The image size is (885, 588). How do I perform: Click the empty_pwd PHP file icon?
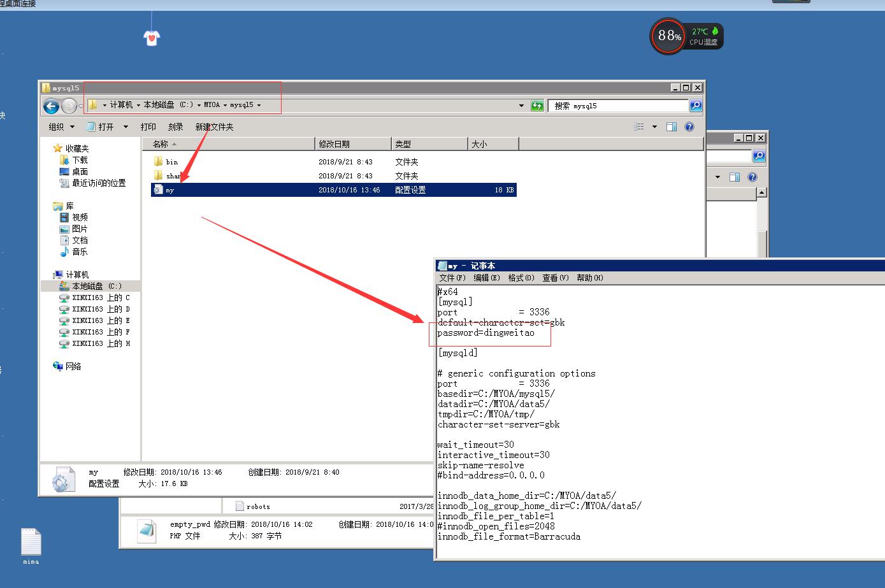point(147,531)
